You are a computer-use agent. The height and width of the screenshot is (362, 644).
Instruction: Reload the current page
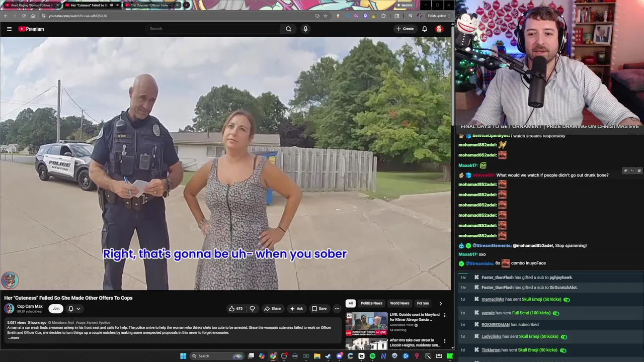pyautogui.click(x=24, y=16)
